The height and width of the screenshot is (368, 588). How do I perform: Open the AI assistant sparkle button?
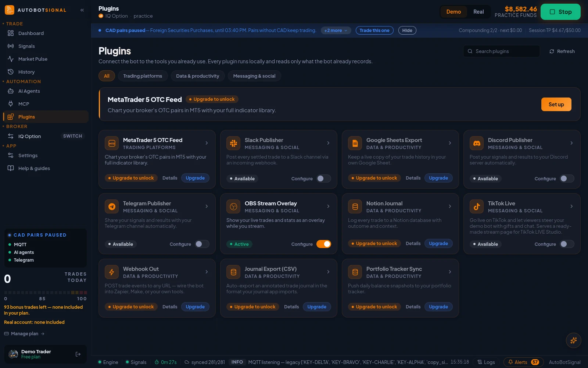tap(573, 340)
